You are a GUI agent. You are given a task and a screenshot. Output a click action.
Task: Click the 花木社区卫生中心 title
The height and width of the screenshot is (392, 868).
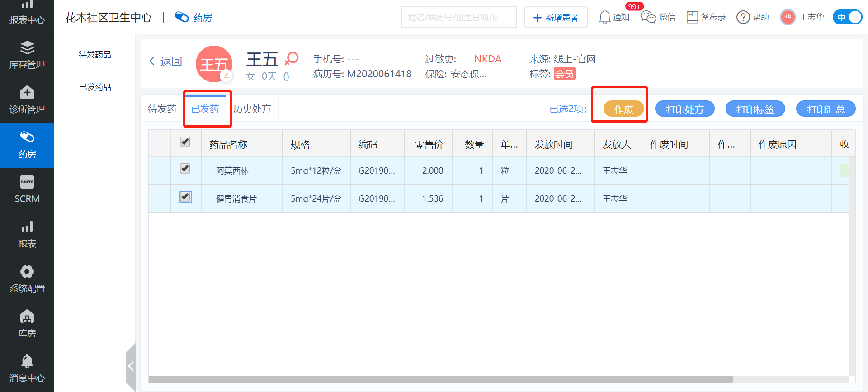coord(108,17)
